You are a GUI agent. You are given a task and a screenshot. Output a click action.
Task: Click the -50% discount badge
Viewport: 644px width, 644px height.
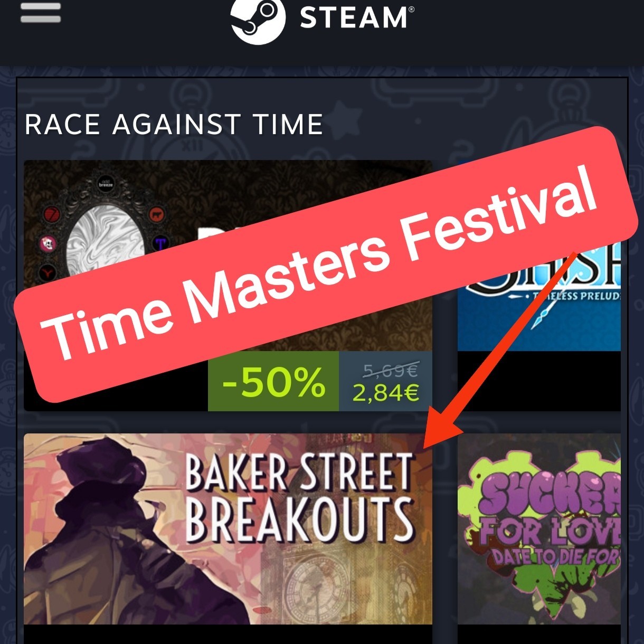[x=273, y=381]
